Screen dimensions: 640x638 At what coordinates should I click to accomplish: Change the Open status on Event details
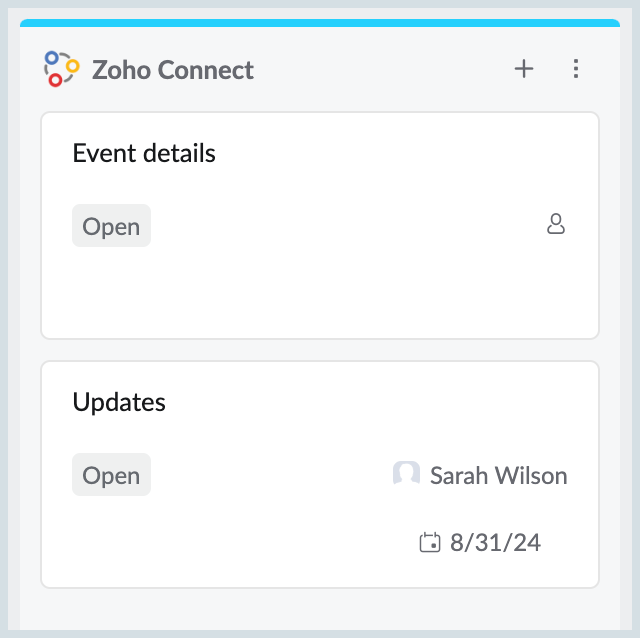coord(111,226)
